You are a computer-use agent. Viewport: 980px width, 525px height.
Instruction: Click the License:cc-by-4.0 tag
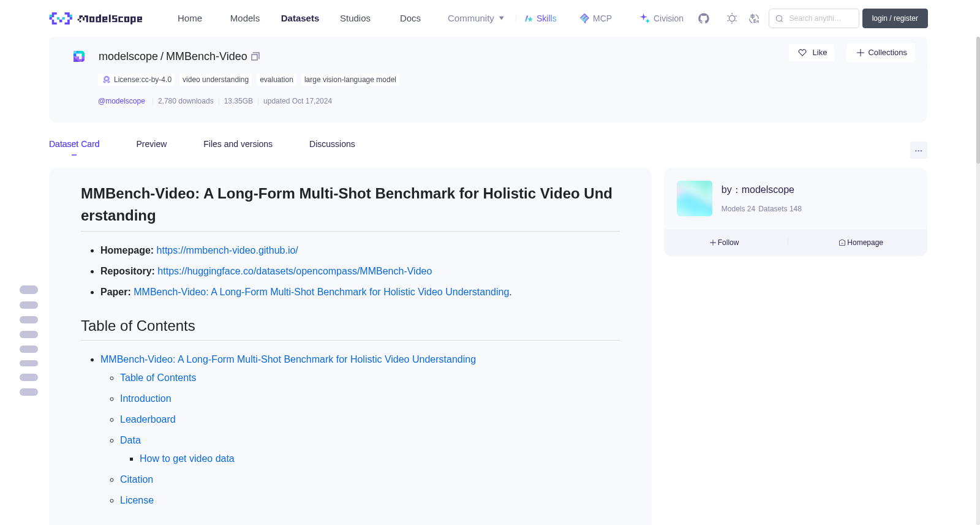[x=137, y=80]
